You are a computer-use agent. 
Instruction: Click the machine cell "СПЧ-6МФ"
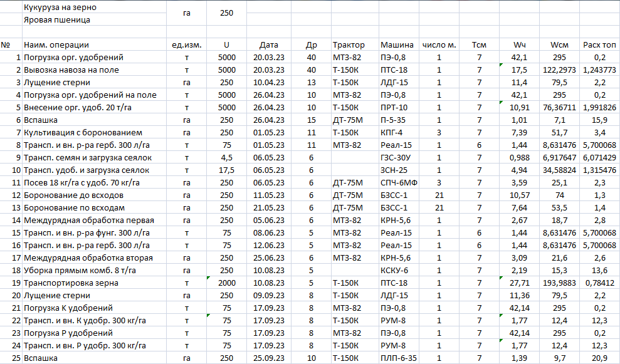(x=399, y=182)
